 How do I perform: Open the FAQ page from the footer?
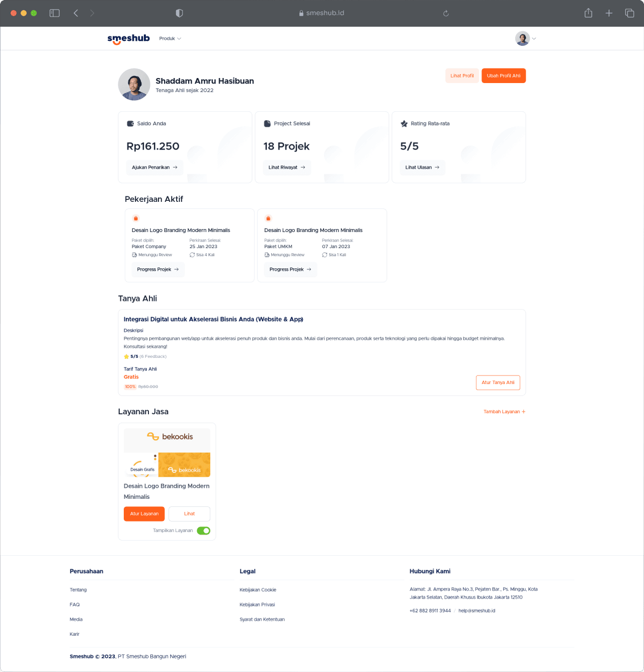[x=74, y=604]
